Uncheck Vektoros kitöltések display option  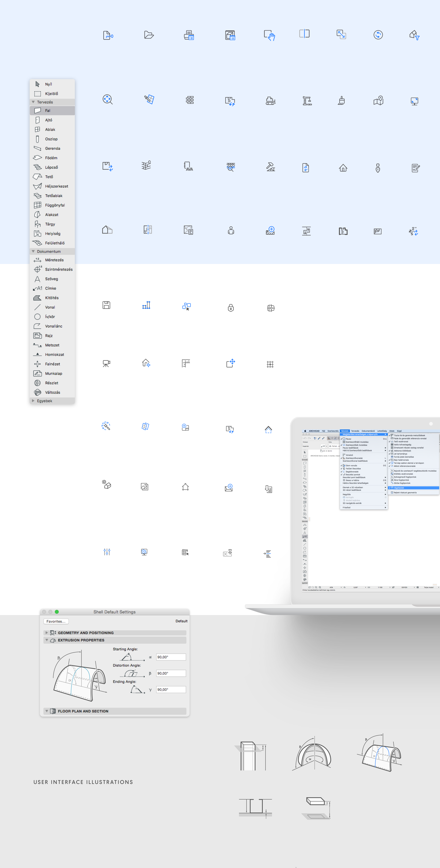point(402,451)
